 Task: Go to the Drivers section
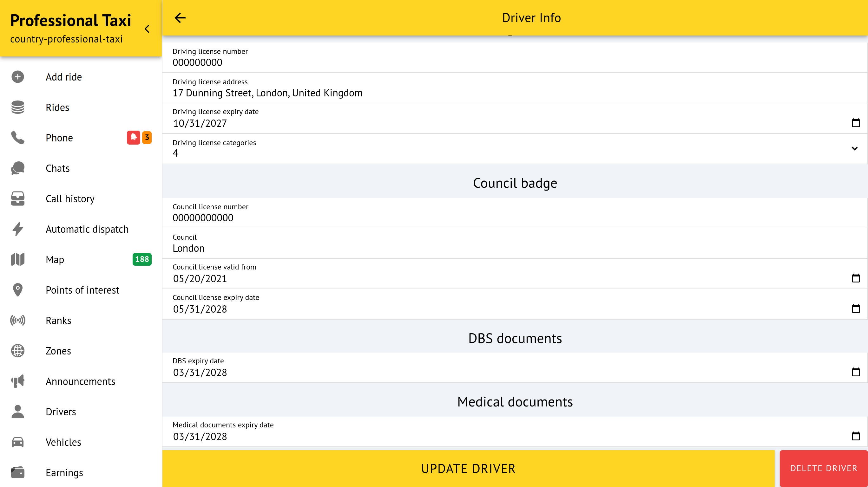61,412
